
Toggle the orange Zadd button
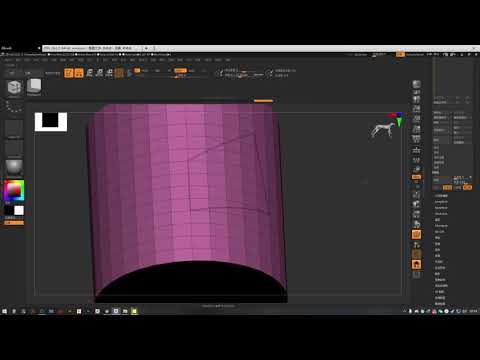click(x=180, y=70)
